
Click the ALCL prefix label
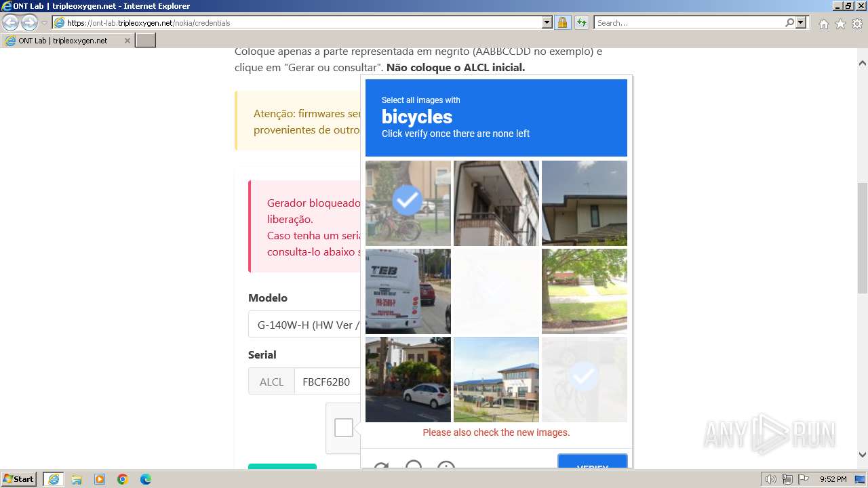[x=271, y=382]
